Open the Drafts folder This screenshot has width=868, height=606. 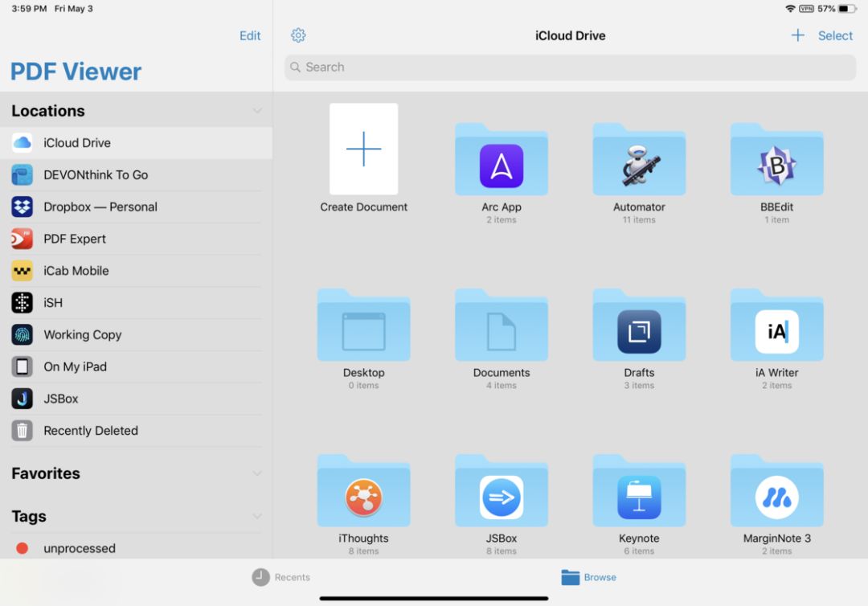(x=639, y=325)
